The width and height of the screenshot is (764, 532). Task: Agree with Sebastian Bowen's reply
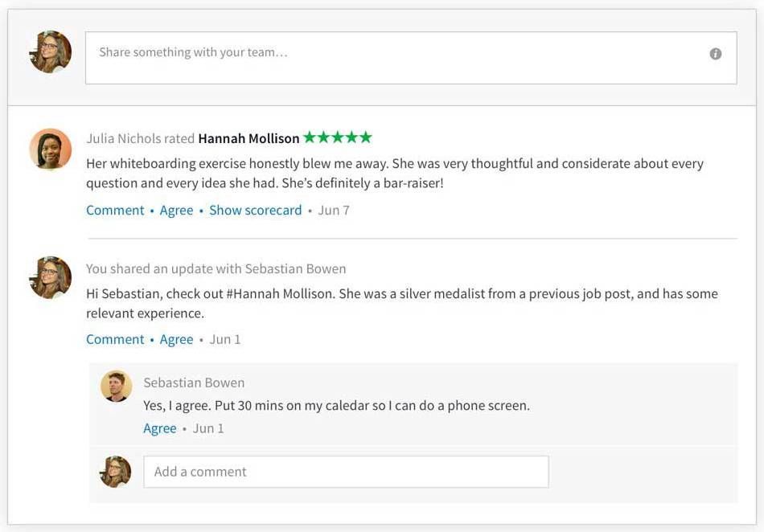pyautogui.click(x=159, y=428)
